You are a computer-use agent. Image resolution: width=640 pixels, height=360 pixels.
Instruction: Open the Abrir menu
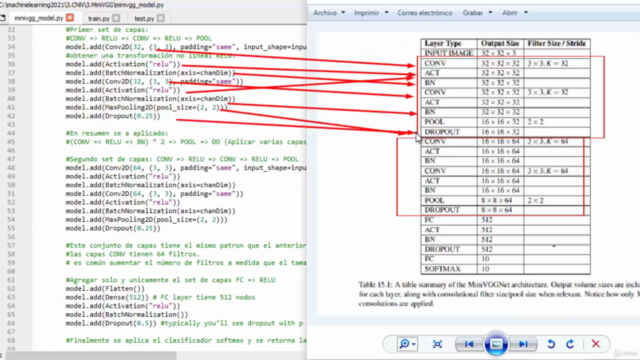click(x=510, y=13)
